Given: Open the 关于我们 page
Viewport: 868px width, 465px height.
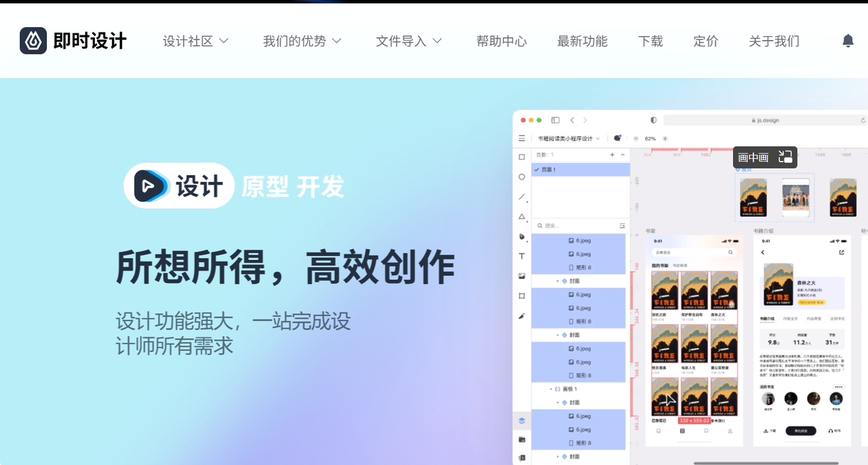Looking at the screenshot, I should pos(774,41).
